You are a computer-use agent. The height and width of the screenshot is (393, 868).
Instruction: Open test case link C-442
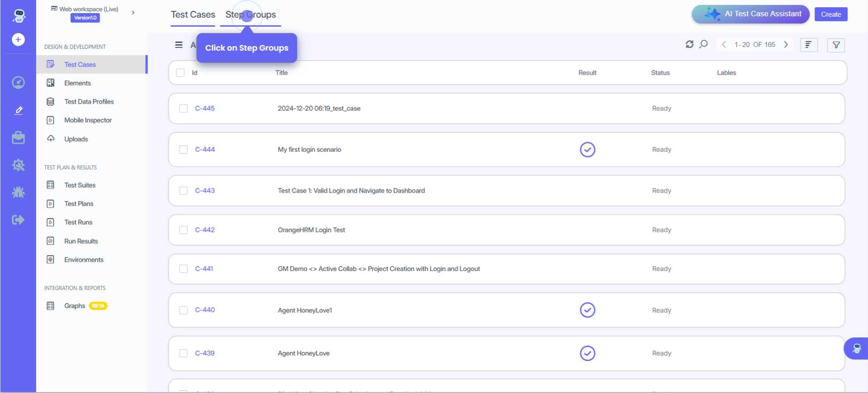point(205,230)
